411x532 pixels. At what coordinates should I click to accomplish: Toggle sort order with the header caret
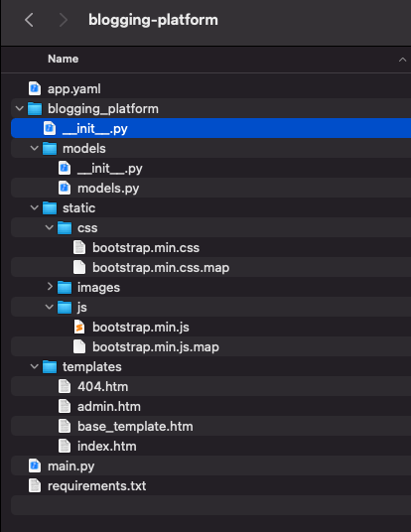[402, 60]
